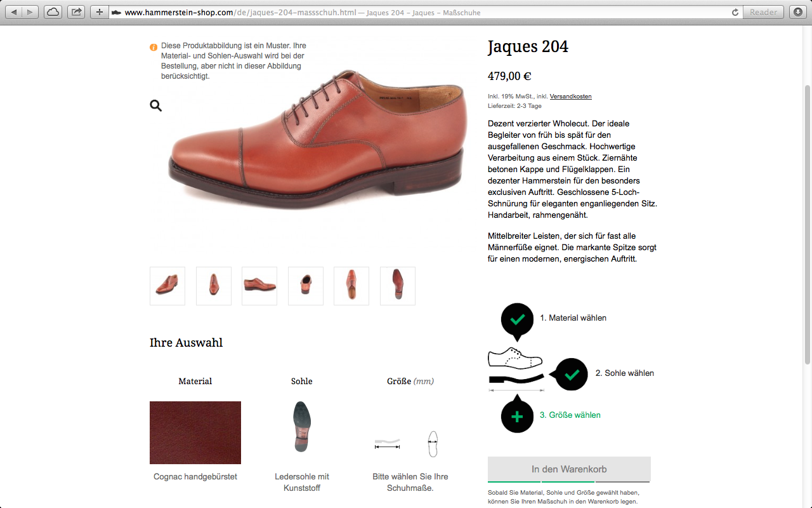812x508 pixels.
Task: Click the main shoe product image
Action: (317, 140)
